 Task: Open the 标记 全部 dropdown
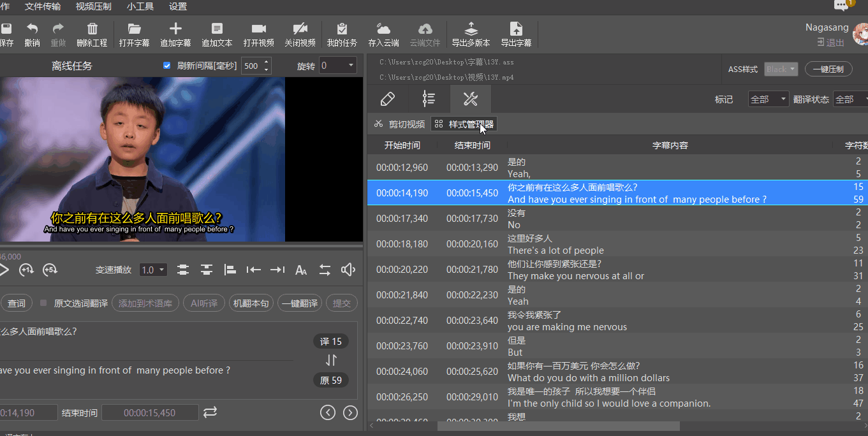tap(769, 99)
